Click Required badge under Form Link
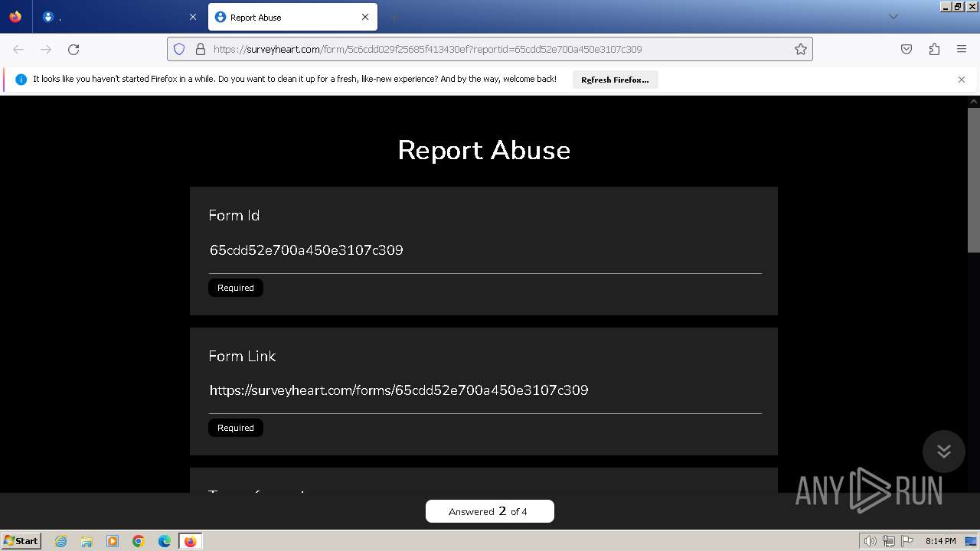The image size is (980, 551). tap(236, 428)
